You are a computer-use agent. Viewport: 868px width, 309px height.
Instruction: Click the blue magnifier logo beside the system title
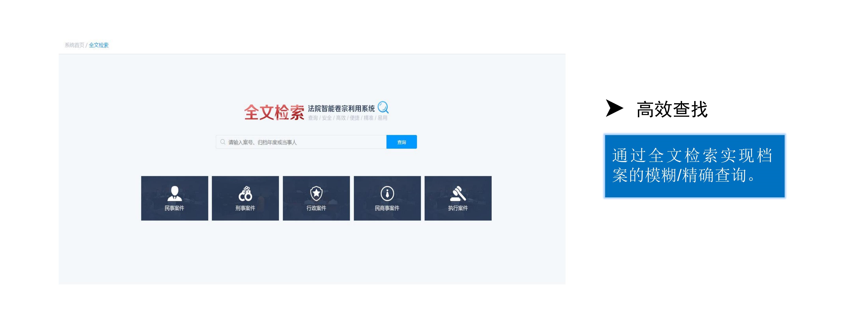383,107
